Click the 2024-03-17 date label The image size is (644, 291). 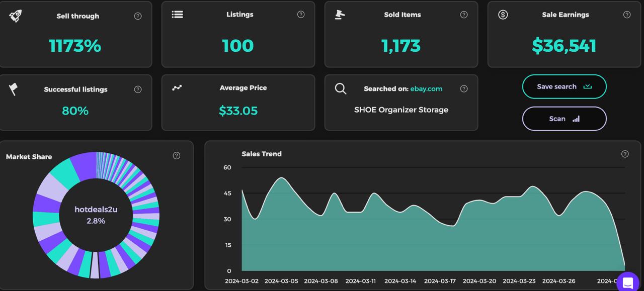[x=440, y=281]
